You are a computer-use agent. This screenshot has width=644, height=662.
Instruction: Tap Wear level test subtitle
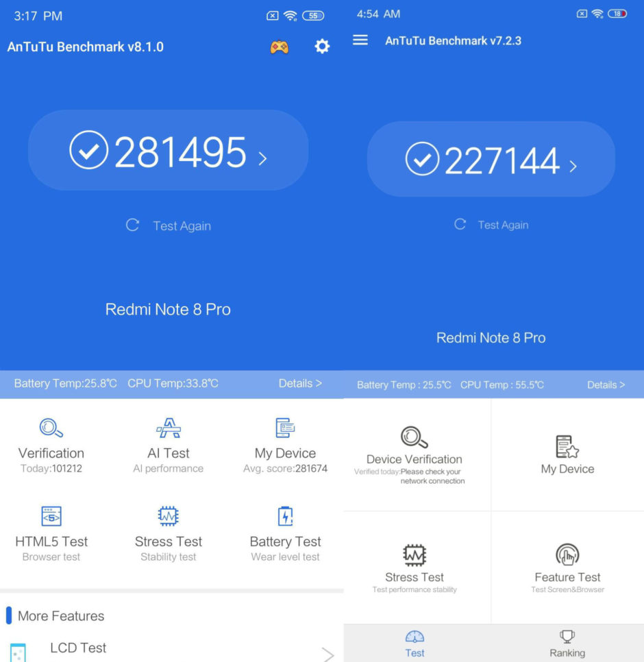coord(285,557)
